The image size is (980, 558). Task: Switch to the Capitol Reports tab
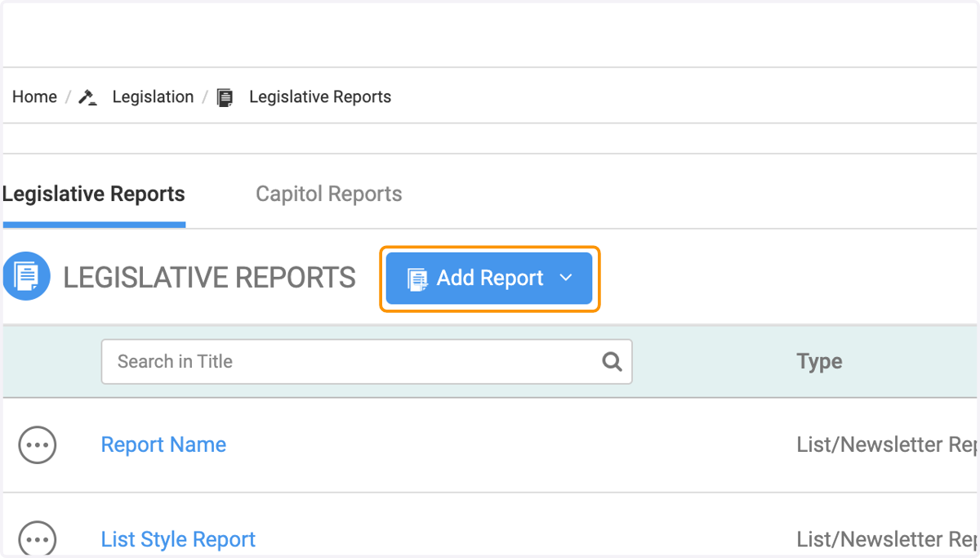(x=329, y=194)
